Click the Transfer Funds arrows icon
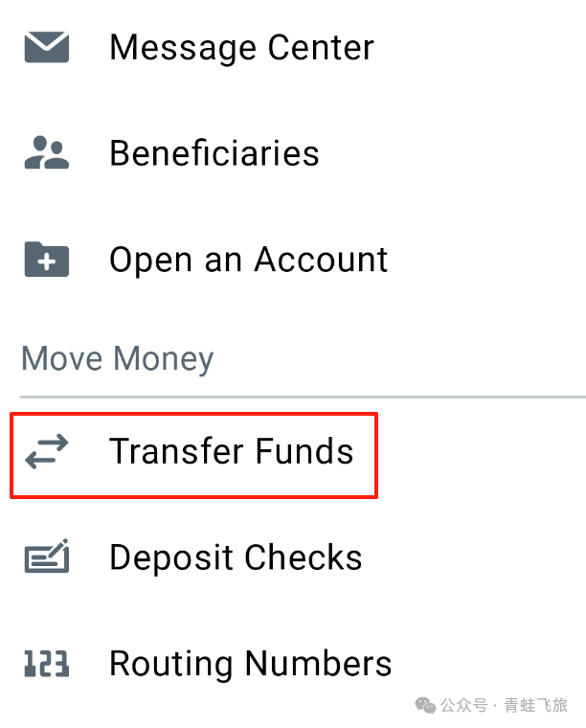This screenshot has width=586, height=728. tap(46, 451)
